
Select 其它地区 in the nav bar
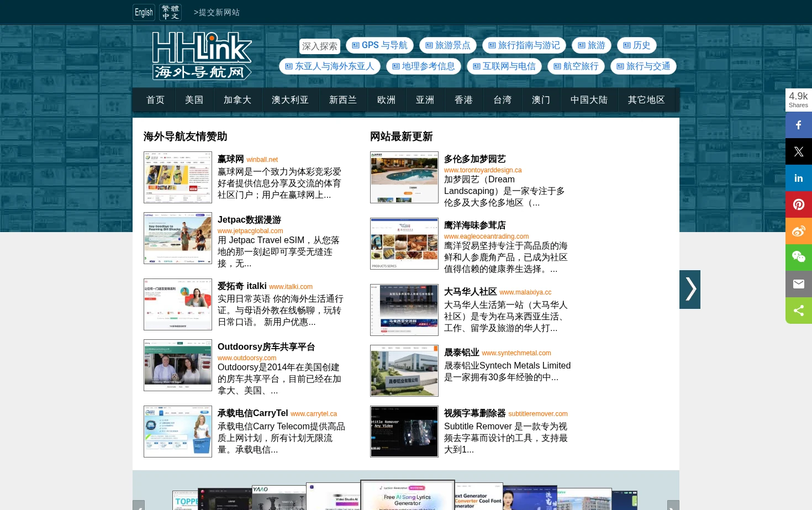[x=646, y=100]
